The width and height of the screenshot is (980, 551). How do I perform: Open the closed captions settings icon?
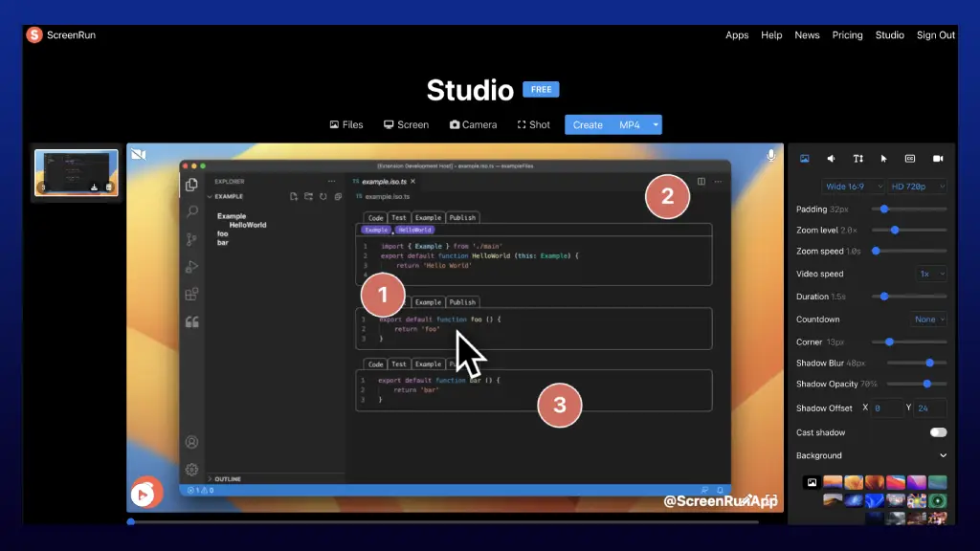coord(910,159)
